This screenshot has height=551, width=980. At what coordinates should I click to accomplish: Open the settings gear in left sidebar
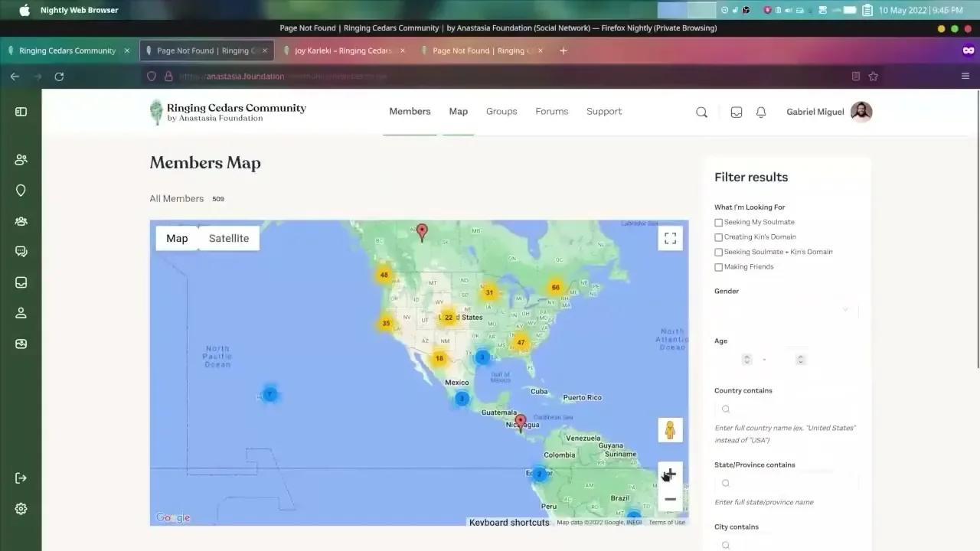pyautogui.click(x=21, y=509)
